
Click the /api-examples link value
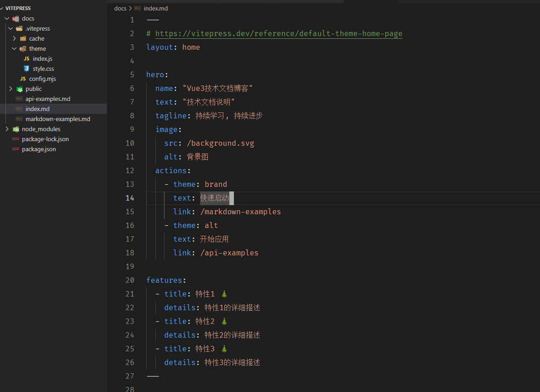click(x=229, y=253)
